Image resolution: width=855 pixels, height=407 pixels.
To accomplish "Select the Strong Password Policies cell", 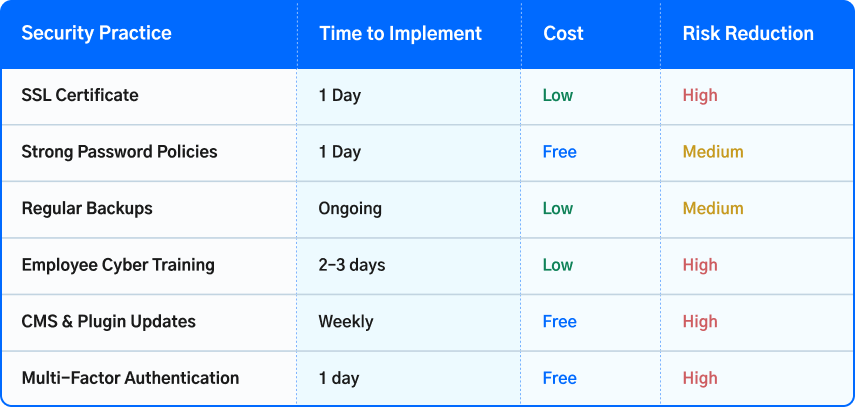I will (x=119, y=152).
